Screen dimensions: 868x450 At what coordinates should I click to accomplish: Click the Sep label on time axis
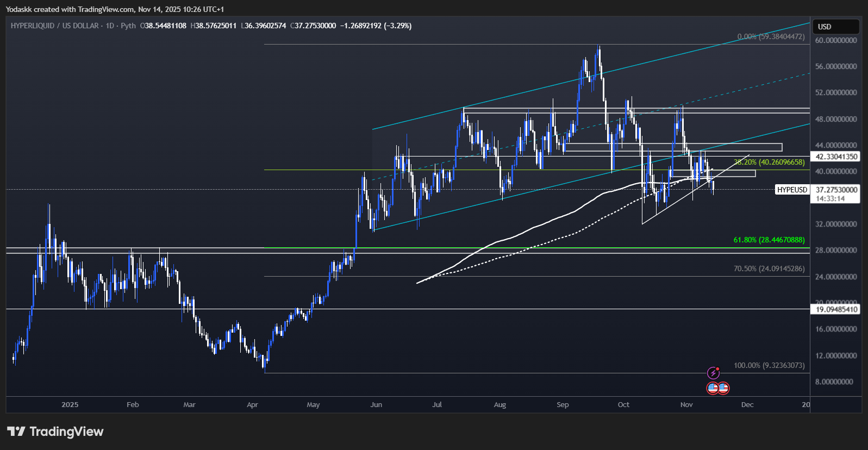(x=563, y=405)
